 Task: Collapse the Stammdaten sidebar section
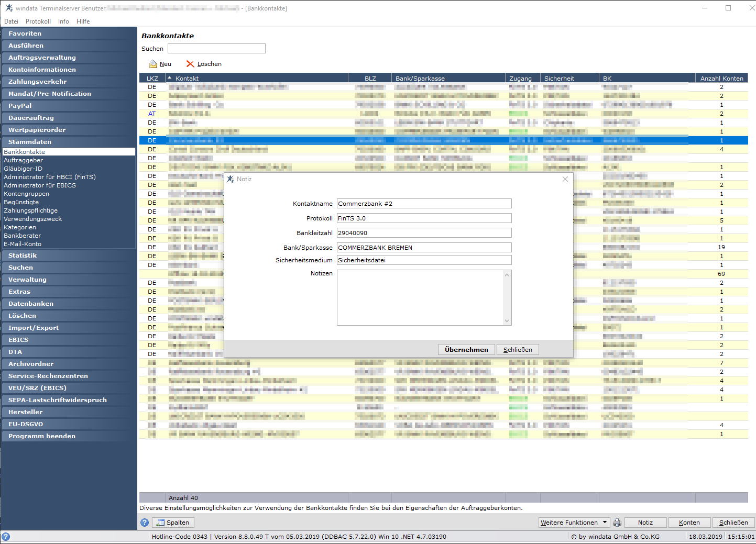(x=69, y=142)
